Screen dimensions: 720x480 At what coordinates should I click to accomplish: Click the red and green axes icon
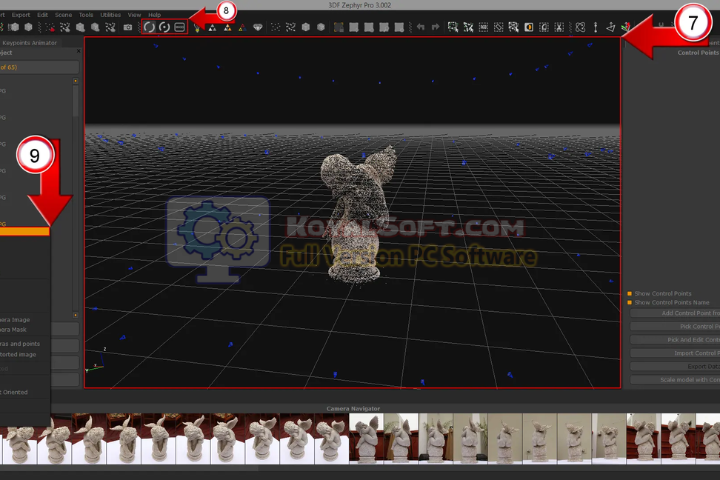[x=625, y=28]
